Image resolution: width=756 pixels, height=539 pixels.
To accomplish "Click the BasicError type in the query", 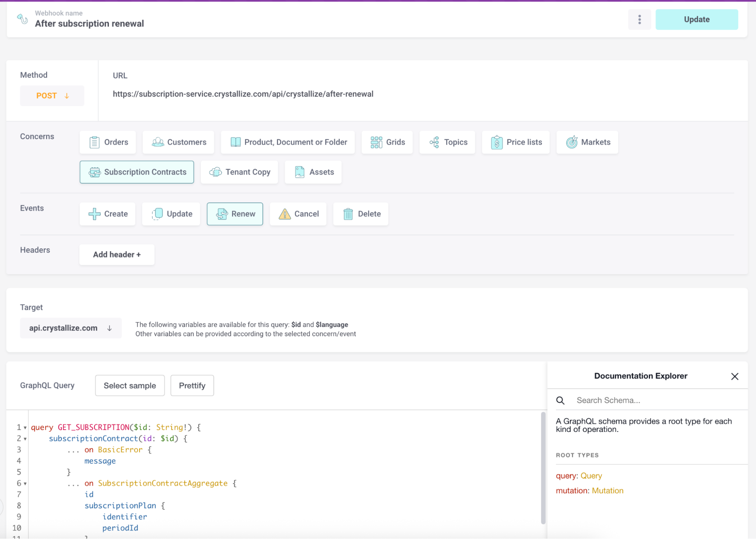I will pyautogui.click(x=120, y=450).
